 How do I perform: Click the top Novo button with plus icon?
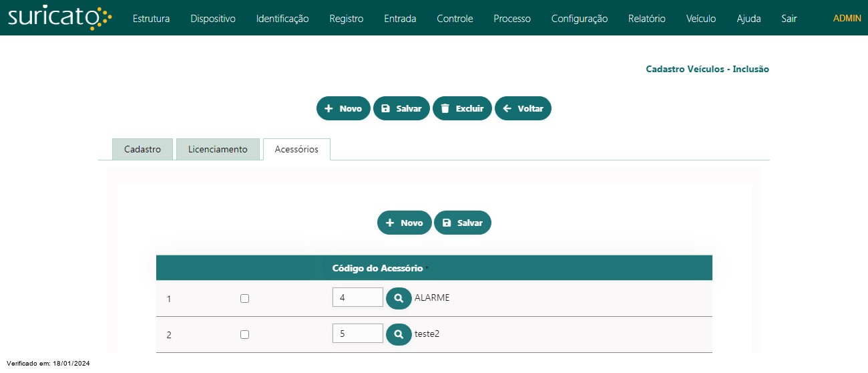343,108
